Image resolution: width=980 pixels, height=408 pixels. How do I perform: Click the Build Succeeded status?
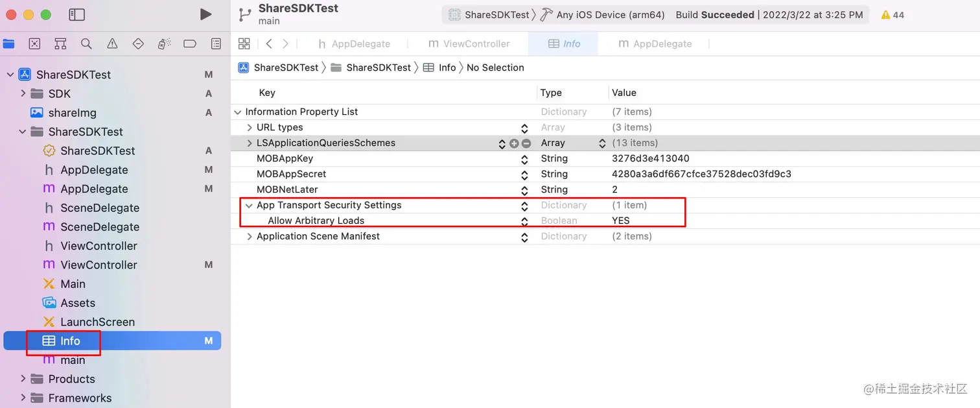[769, 14]
